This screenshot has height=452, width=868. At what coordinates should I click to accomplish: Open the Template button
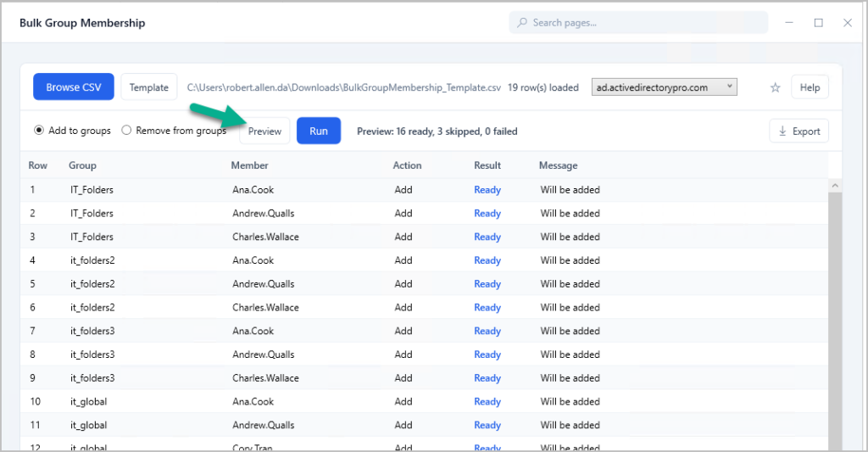(149, 87)
